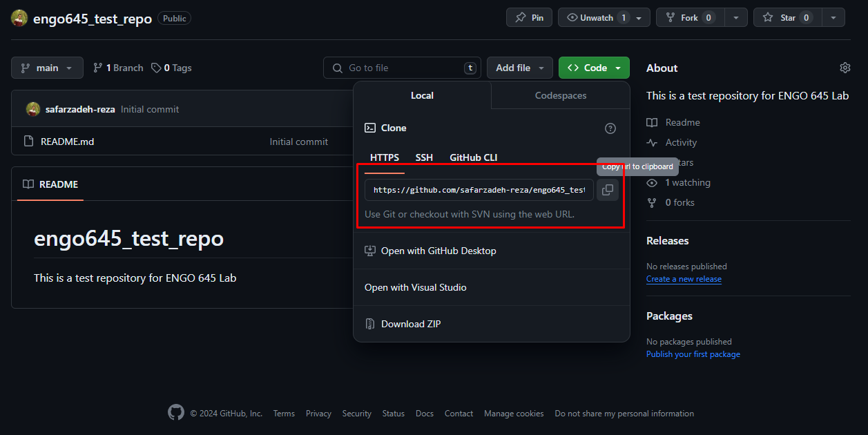
Task: Open the About settings gear icon
Action: point(845,68)
